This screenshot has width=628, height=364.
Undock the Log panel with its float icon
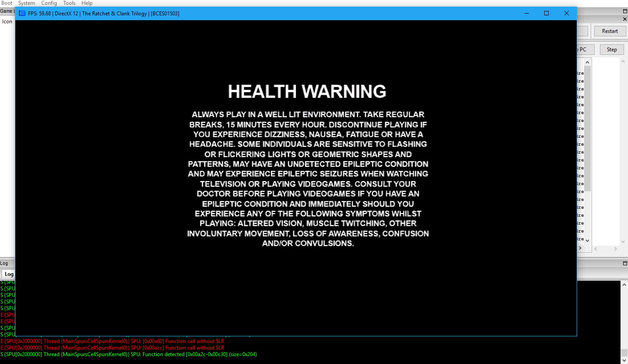pyautogui.click(x=625, y=264)
